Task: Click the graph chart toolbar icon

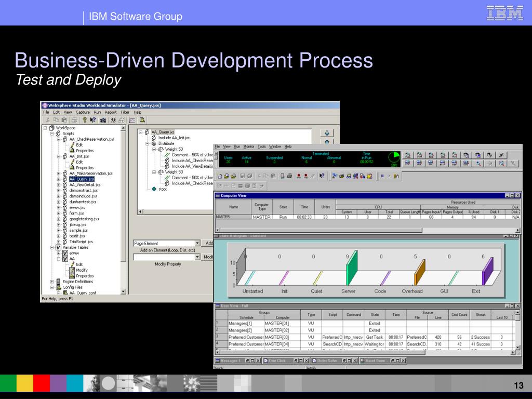Action: click(132, 120)
